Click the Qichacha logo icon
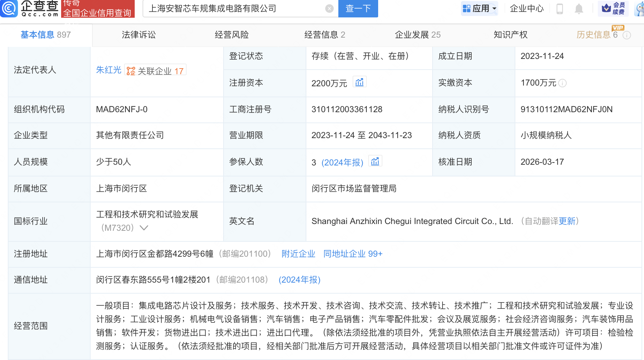The width and height of the screenshot is (644, 360). tap(9, 8)
